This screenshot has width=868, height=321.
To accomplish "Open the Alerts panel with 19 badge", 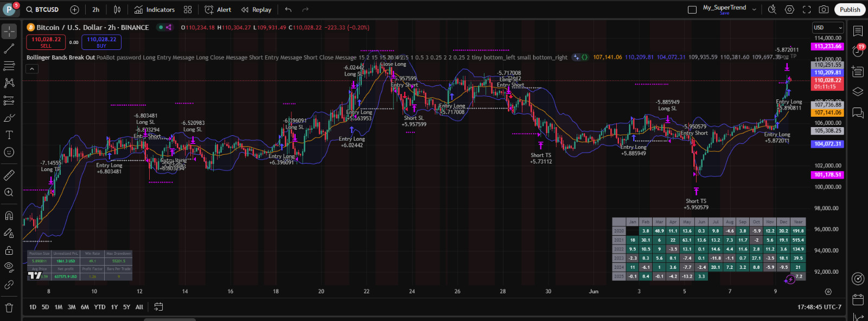I will (858, 51).
